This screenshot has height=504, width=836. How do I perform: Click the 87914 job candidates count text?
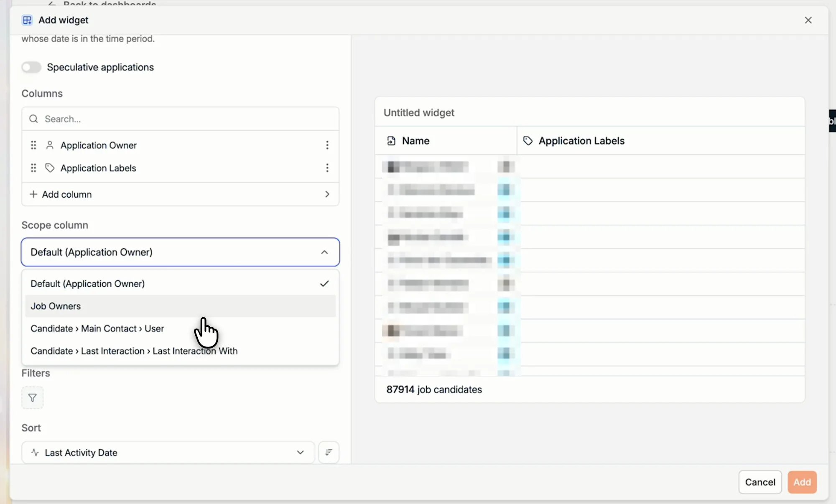[x=434, y=389]
